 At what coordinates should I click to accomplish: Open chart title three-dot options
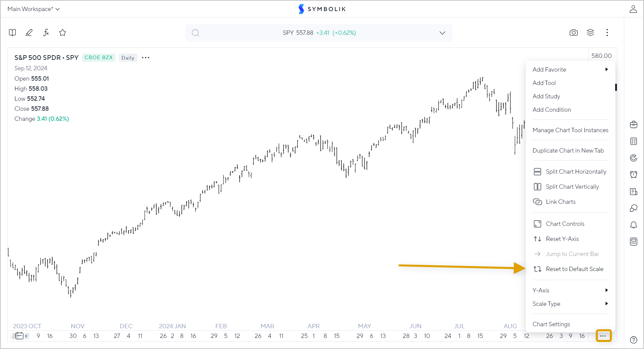[x=146, y=58]
